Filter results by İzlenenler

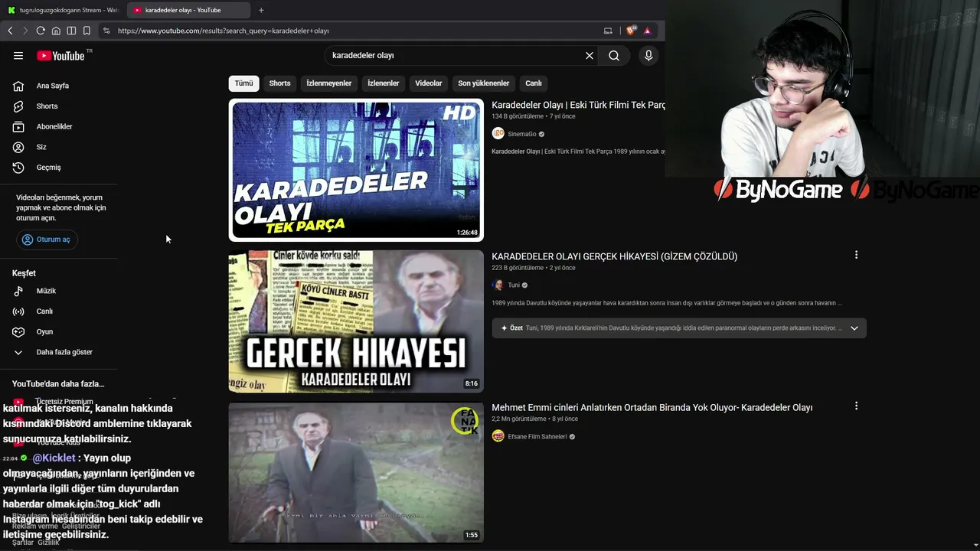point(384,83)
